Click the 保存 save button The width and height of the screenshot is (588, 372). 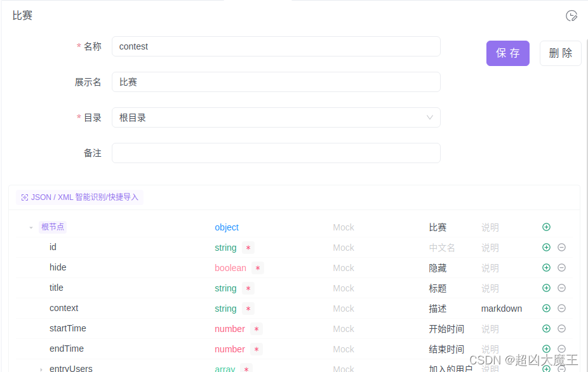click(507, 53)
